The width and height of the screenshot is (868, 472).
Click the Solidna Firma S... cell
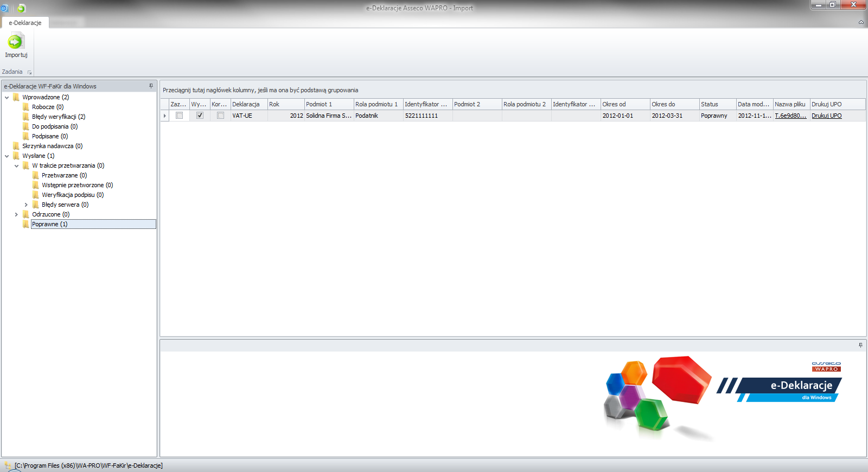tap(329, 116)
